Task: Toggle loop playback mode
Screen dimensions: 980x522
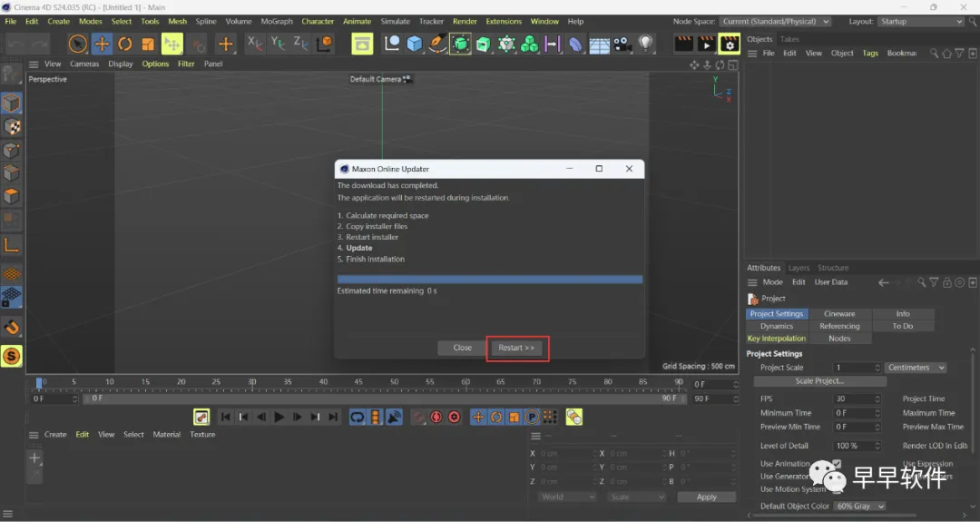Action: tap(358, 417)
